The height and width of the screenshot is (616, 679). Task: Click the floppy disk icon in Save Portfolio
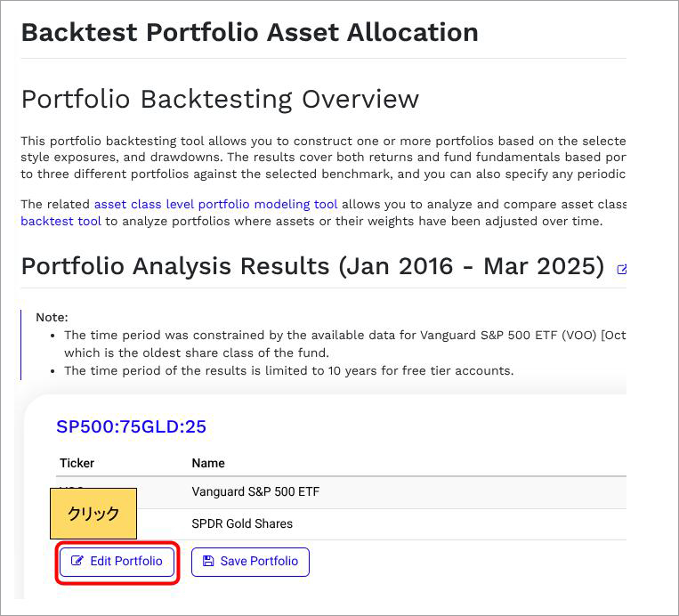pos(208,562)
